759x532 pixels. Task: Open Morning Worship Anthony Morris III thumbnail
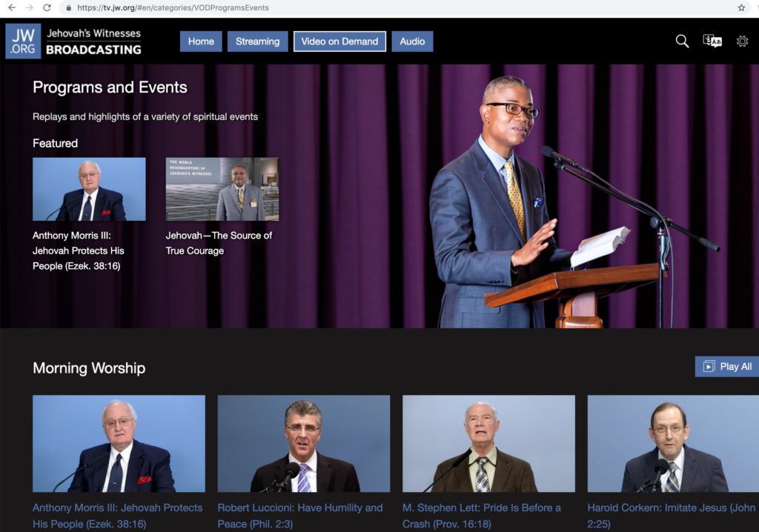click(119, 443)
